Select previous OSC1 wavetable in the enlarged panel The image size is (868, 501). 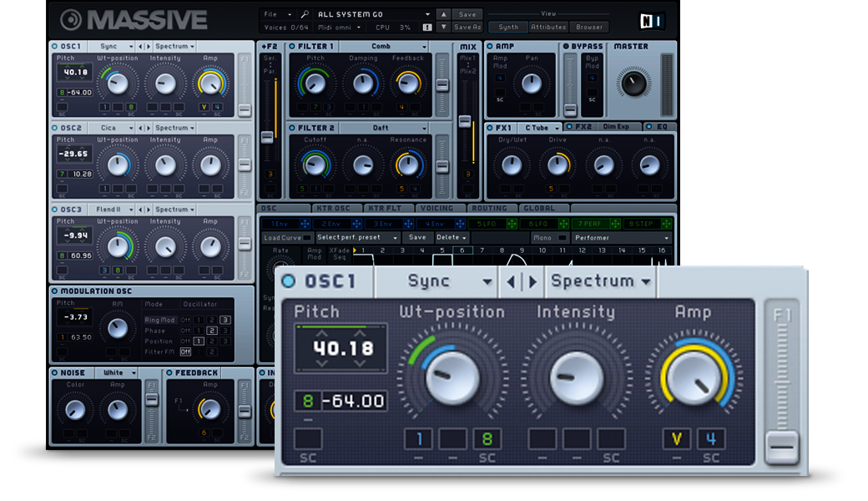tap(511, 281)
